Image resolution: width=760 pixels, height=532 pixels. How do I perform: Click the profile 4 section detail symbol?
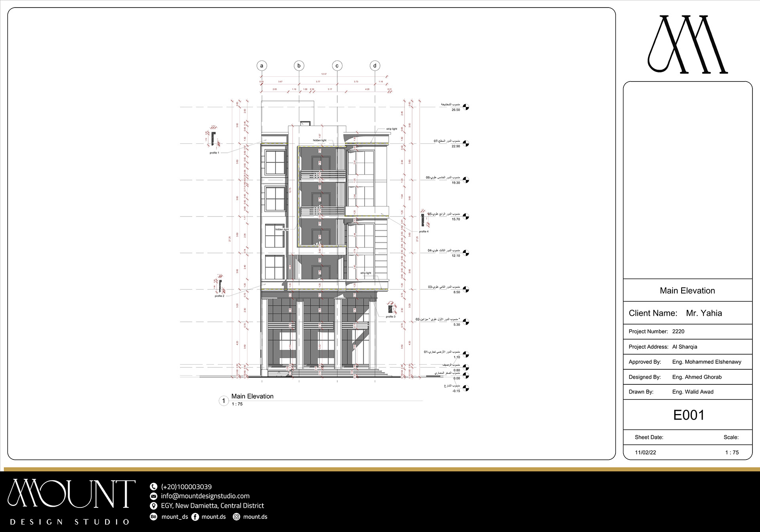[x=423, y=220]
